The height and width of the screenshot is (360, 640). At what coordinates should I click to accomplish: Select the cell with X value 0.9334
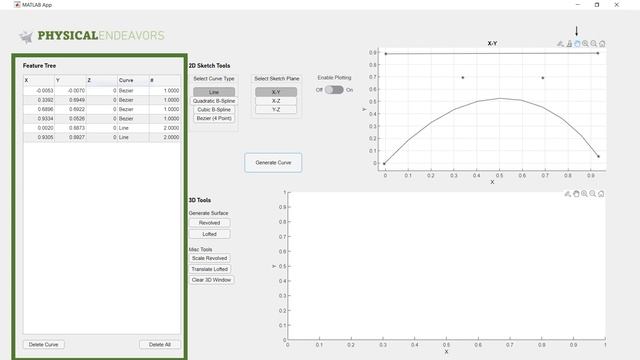pyautogui.click(x=39, y=119)
